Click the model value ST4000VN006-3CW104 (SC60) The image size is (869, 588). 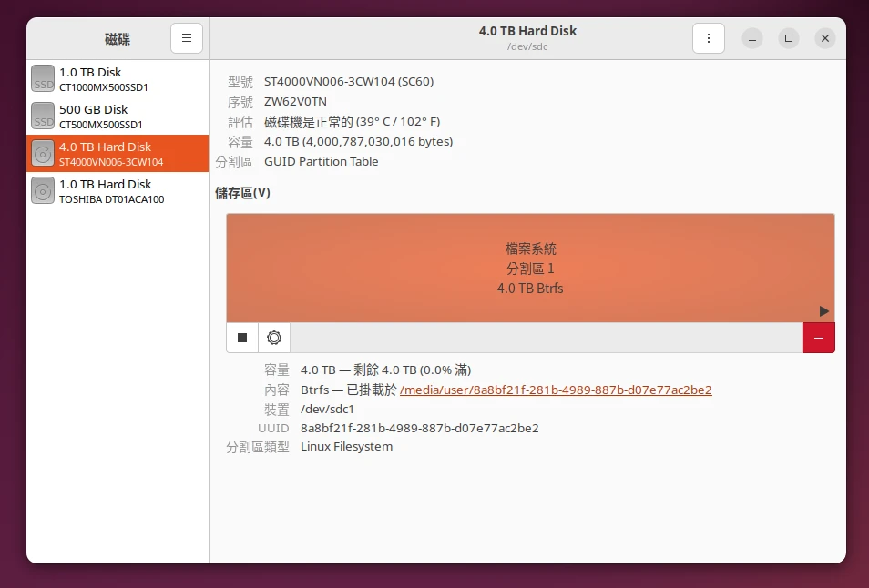[349, 81]
